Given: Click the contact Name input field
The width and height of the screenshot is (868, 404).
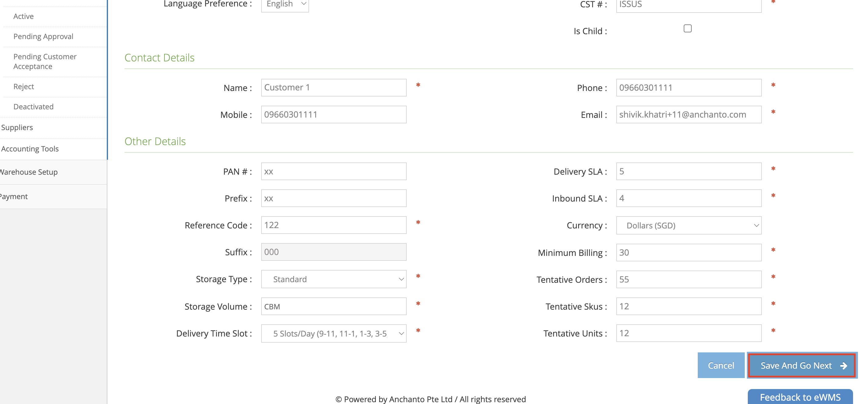Looking at the screenshot, I should [x=333, y=88].
